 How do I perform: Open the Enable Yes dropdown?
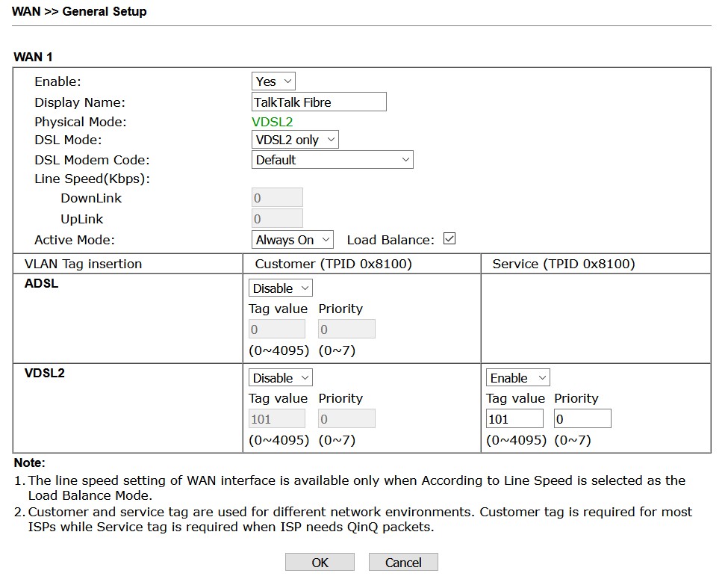[x=274, y=81]
